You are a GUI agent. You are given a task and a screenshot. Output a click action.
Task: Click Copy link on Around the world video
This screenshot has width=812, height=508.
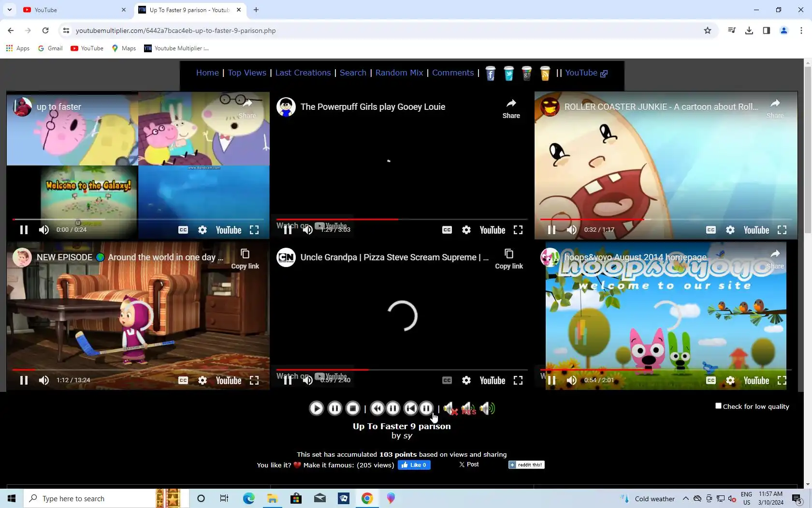coord(245,259)
